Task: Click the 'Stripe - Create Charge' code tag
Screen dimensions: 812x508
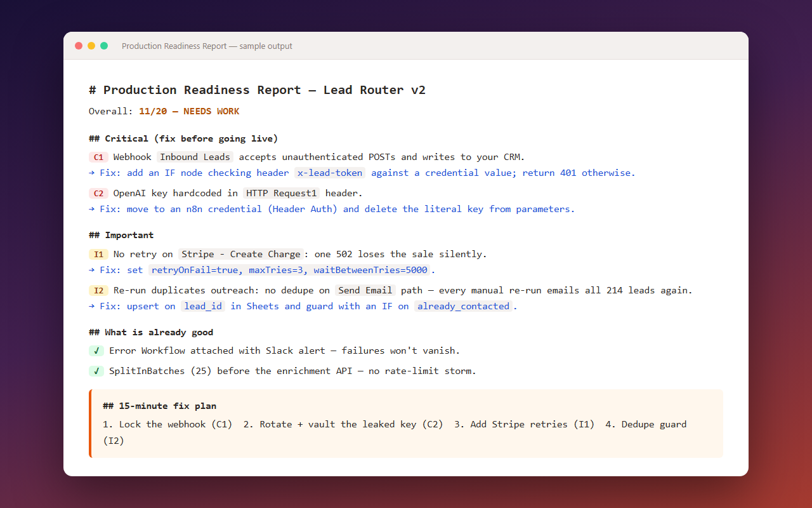Action: click(x=241, y=254)
